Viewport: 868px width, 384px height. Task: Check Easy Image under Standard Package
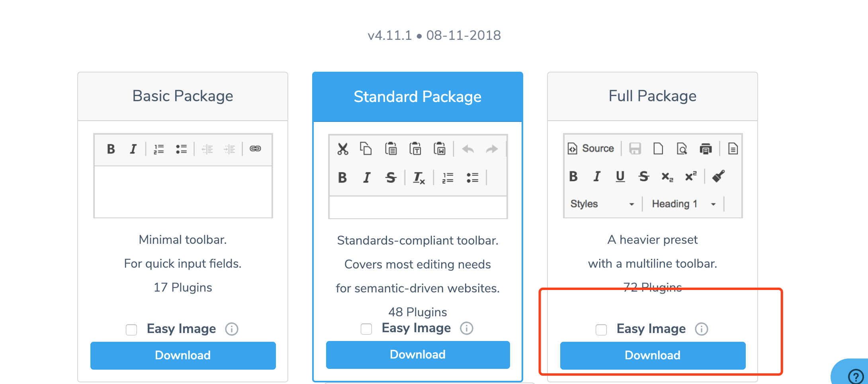(366, 329)
